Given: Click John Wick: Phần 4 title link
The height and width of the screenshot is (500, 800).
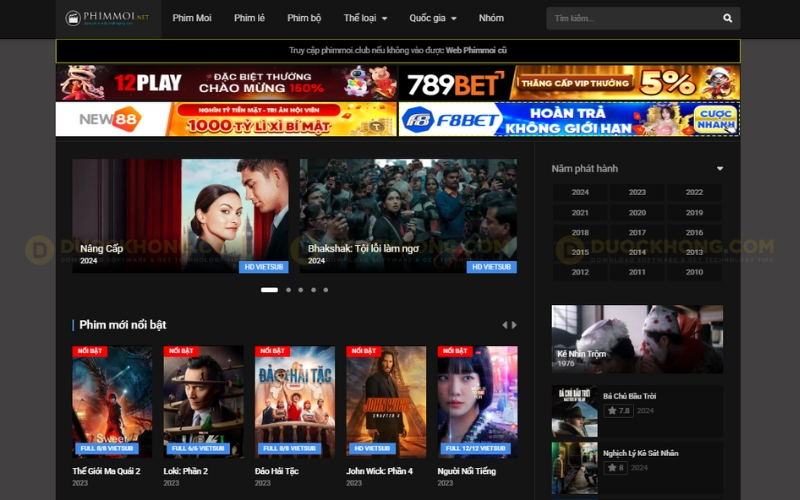Looking at the screenshot, I should point(380,471).
